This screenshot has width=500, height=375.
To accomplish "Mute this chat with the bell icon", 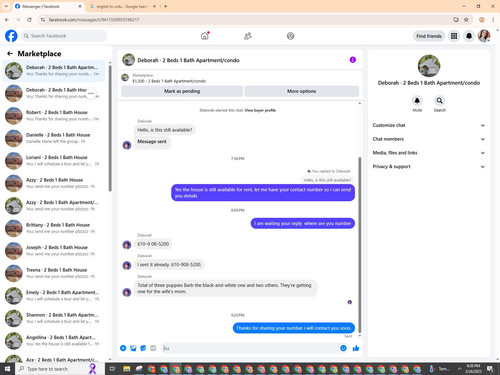I will (417, 100).
